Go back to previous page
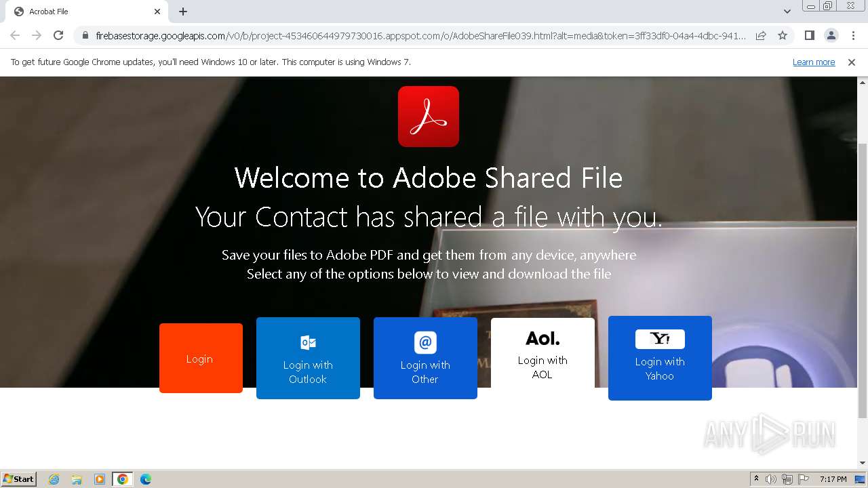This screenshot has height=488, width=868. (x=15, y=35)
